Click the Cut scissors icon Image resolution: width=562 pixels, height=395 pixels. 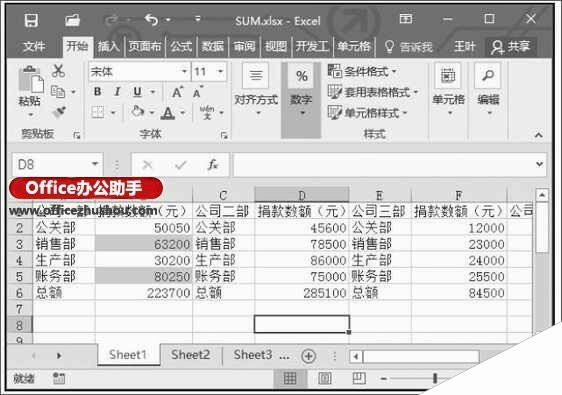[58, 71]
